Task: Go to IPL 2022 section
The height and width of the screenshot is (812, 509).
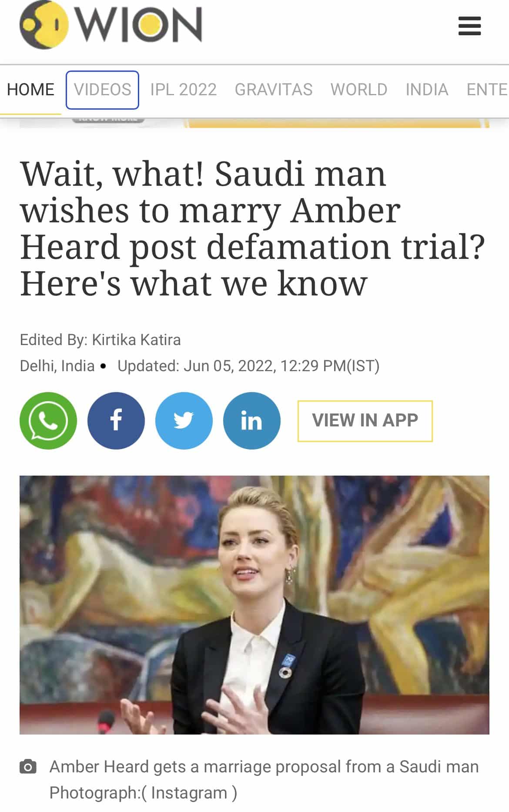Action: 183,90
